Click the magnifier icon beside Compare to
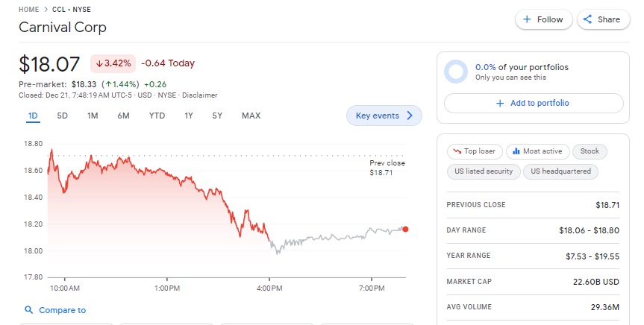This screenshot has height=325, width=644. pos(28,310)
